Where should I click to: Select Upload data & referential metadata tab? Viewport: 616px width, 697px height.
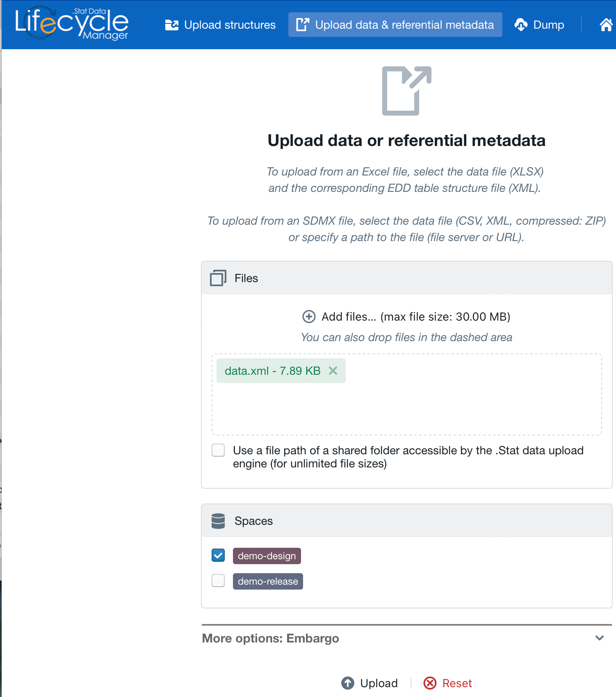pos(395,25)
